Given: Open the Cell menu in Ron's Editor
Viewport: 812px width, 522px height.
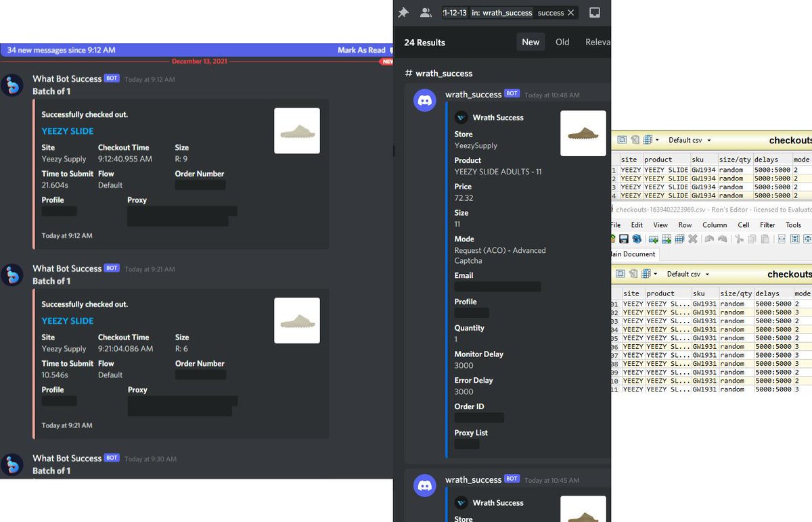Looking at the screenshot, I should [744, 225].
